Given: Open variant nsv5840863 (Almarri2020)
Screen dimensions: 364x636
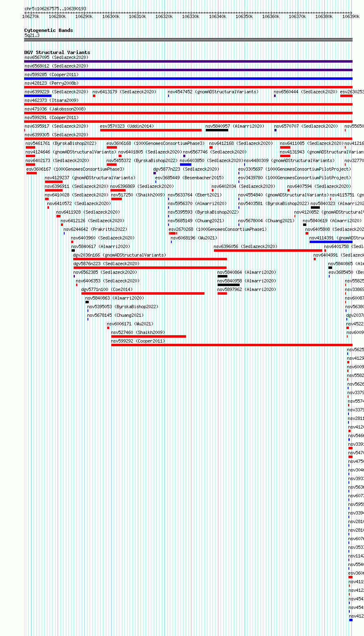Looking at the screenshot, I should (x=115, y=298).
